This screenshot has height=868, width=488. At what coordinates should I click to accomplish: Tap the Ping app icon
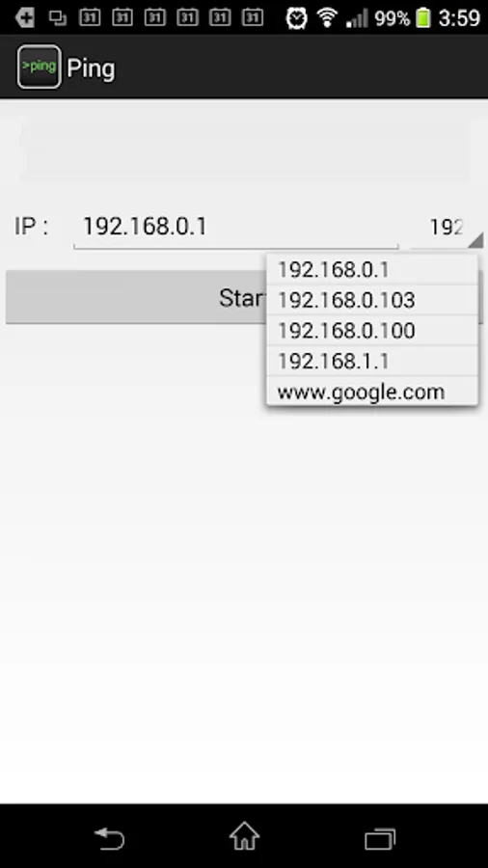click(x=39, y=67)
